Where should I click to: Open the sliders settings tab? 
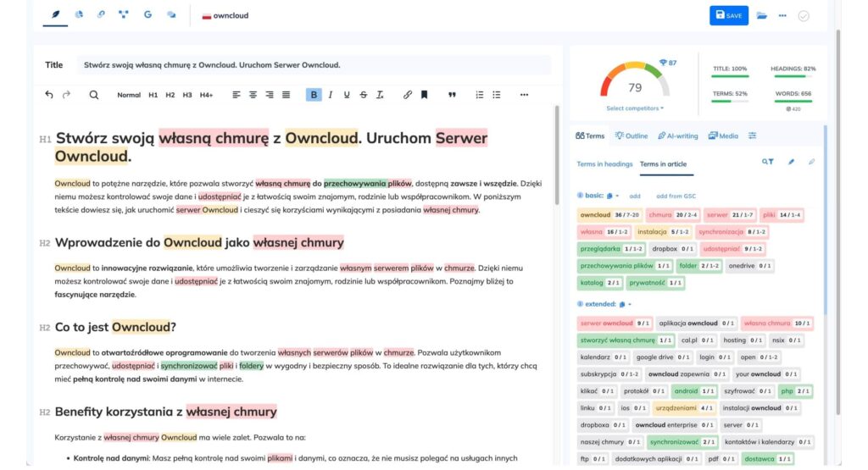[x=753, y=135]
